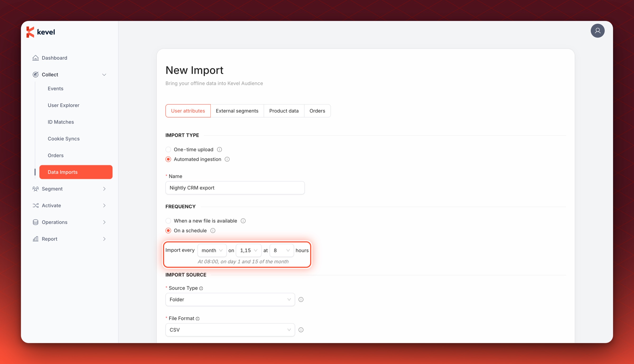Image resolution: width=634 pixels, height=364 pixels.
Task: Show info for new file availability
Action: 243,221
